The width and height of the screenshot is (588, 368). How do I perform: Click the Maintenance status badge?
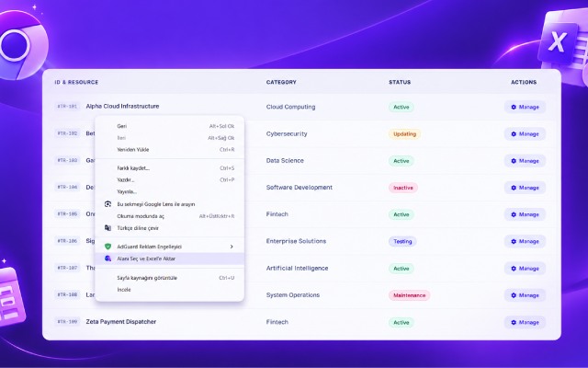[x=409, y=295]
